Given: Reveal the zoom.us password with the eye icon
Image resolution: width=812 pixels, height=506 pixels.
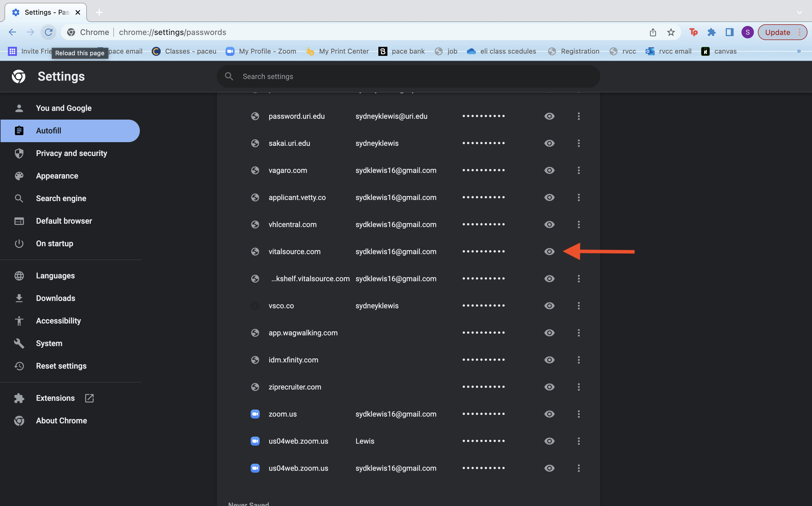Looking at the screenshot, I should 549,414.
